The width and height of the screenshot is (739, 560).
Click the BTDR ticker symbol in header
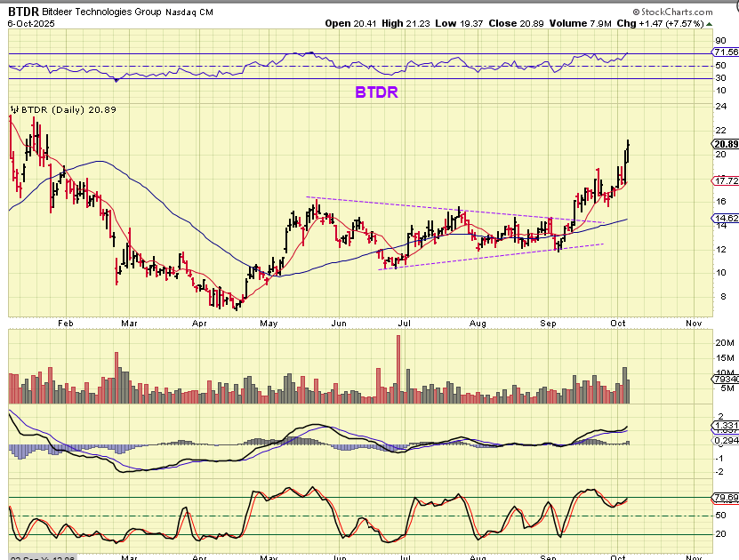click(x=23, y=9)
